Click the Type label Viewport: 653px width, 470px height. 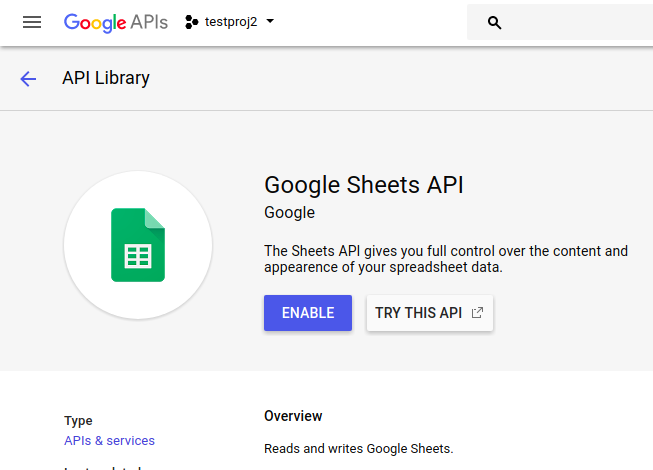[78, 421]
